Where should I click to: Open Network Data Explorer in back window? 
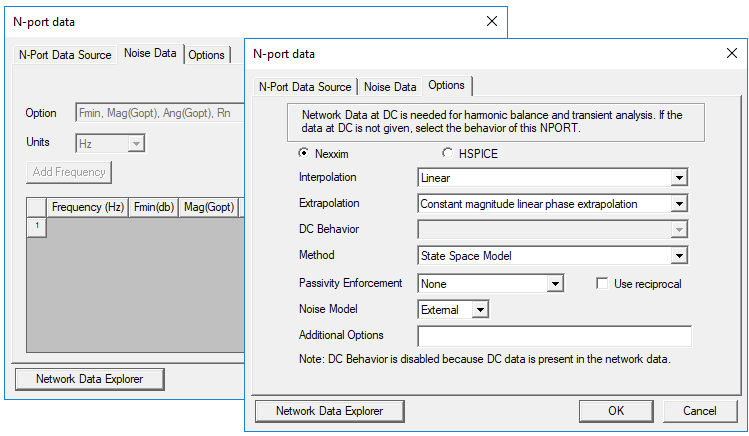90,379
